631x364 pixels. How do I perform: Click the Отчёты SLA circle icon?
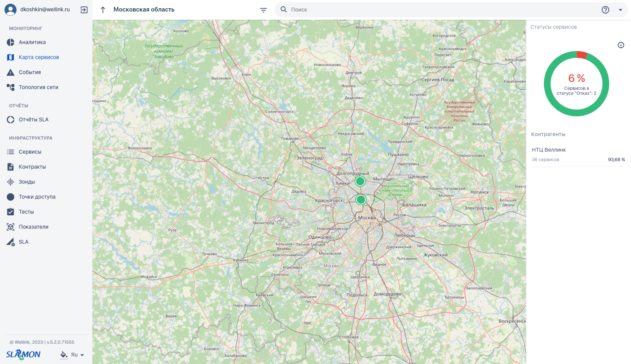click(11, 120)
